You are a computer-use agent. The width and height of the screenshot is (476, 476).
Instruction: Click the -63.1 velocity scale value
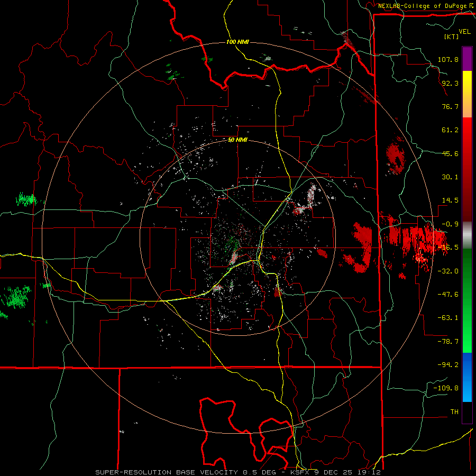(x=448, y=318)
